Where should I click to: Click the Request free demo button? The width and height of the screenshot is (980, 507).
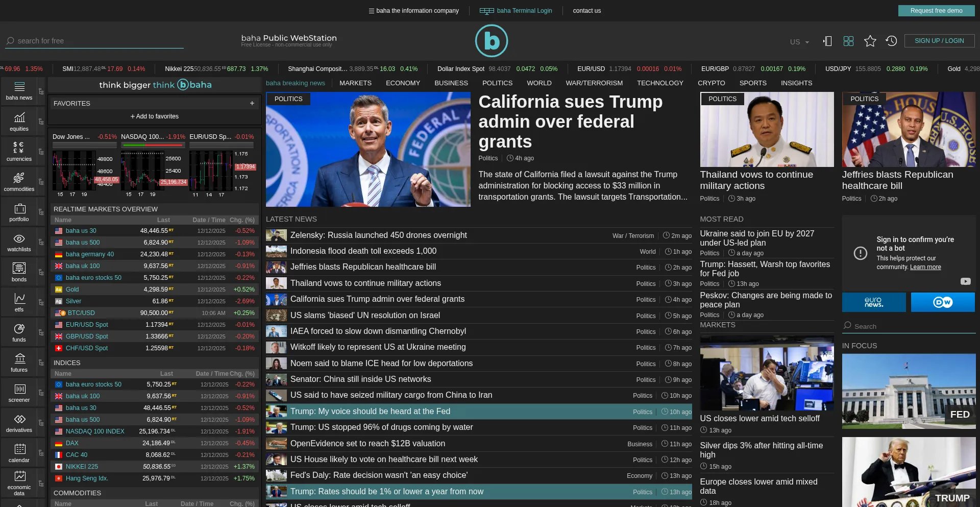tap(936, 11)
